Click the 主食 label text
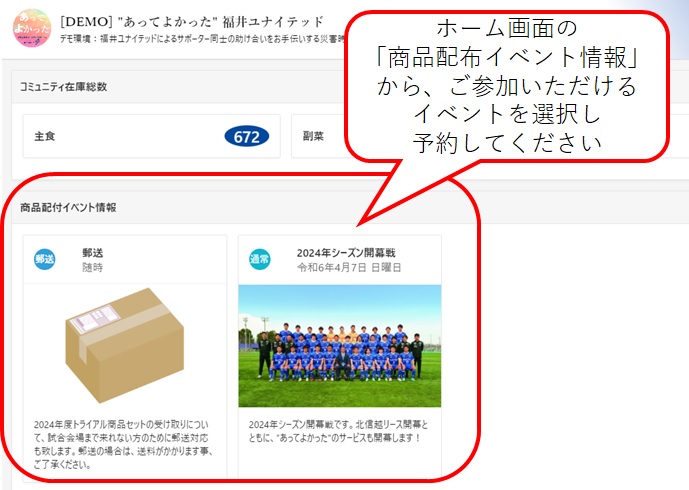 pyautogui.click(x=45, y=136)
